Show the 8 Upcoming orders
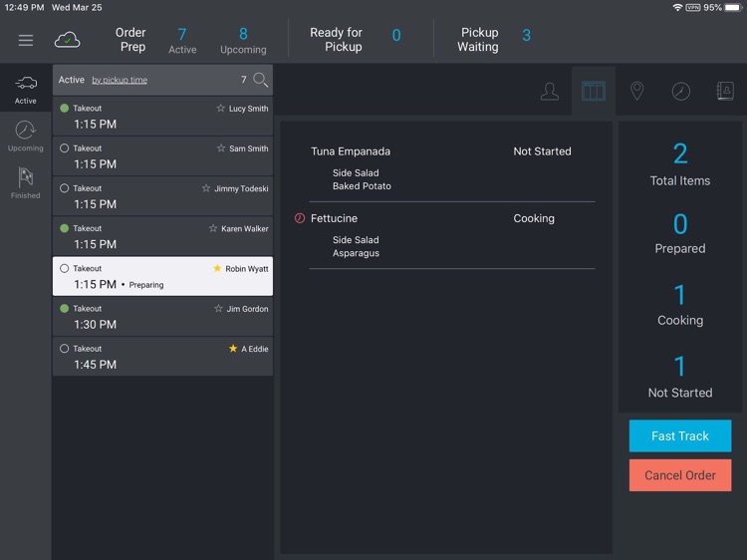 coord(243,41)
